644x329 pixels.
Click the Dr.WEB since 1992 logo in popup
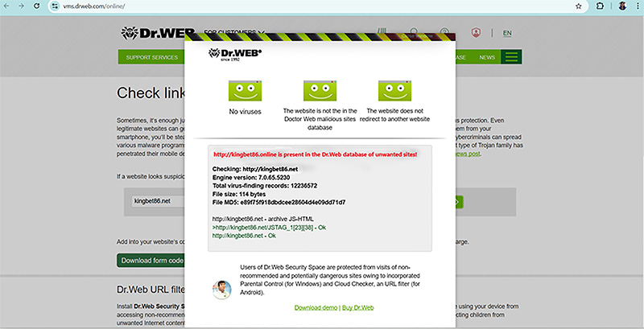click(x=235, y=54)
